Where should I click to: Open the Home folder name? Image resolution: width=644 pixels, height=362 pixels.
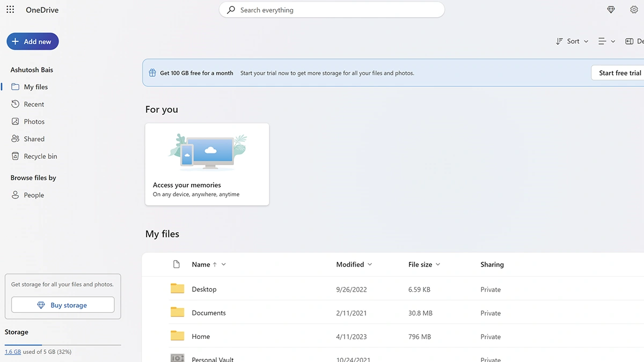pos(201,336)
